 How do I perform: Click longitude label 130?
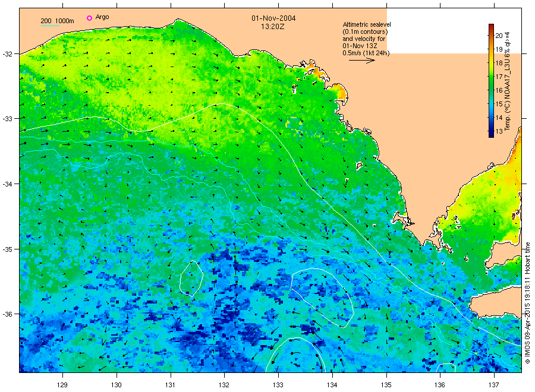(x=117, y=385)
